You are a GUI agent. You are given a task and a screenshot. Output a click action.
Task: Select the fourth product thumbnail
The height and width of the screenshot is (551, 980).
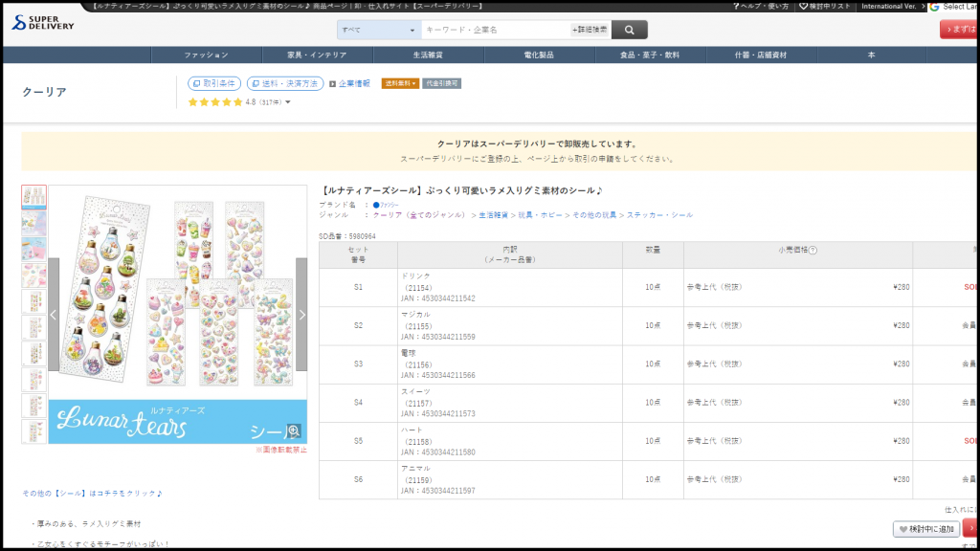coord(33,275)
